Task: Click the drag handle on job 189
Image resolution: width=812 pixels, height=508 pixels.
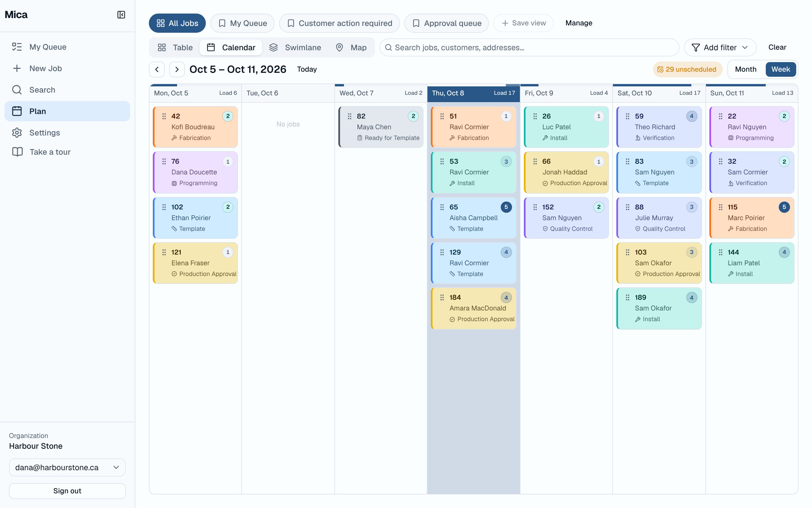Action: click(x=627, y=297)
